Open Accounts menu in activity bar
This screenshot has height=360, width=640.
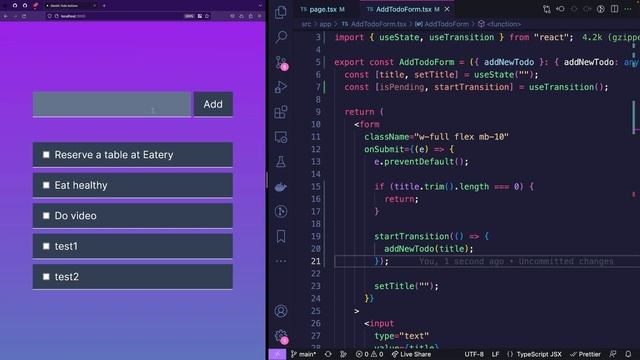(281, 311)
